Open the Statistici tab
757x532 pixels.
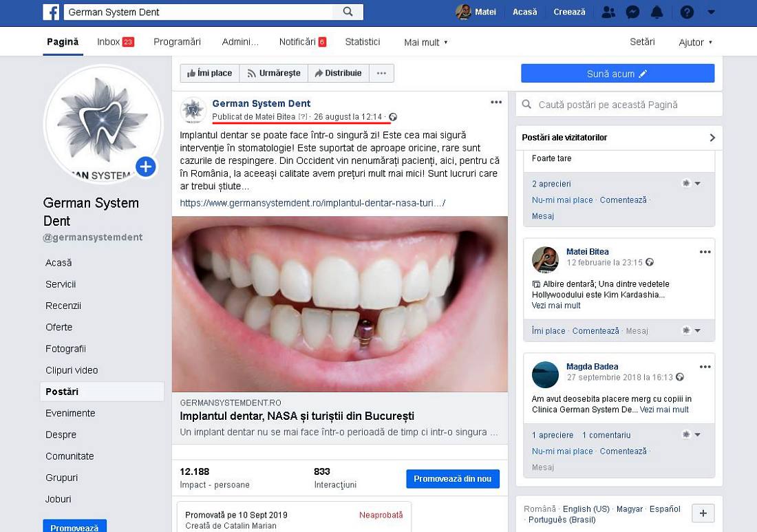pyautogui.click(x=363, y=42)
